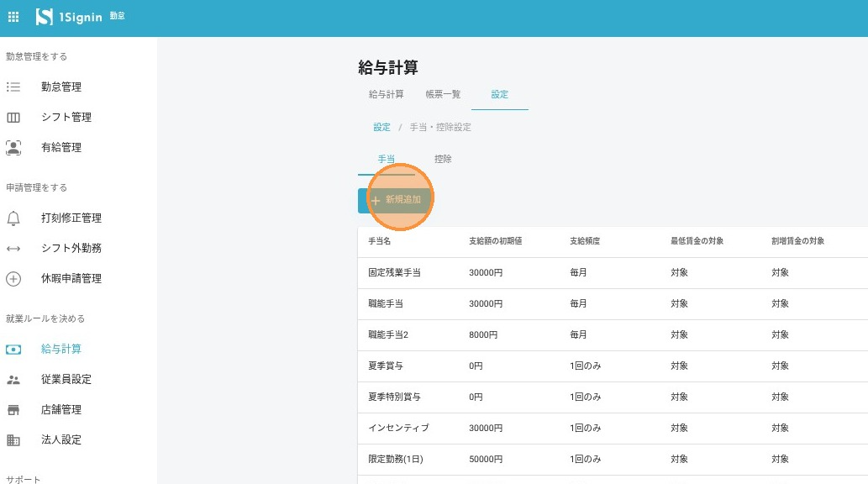Screen dimensions: 868x484
Task: Click the 店舗管理 store icon
Action: [13, 410]
